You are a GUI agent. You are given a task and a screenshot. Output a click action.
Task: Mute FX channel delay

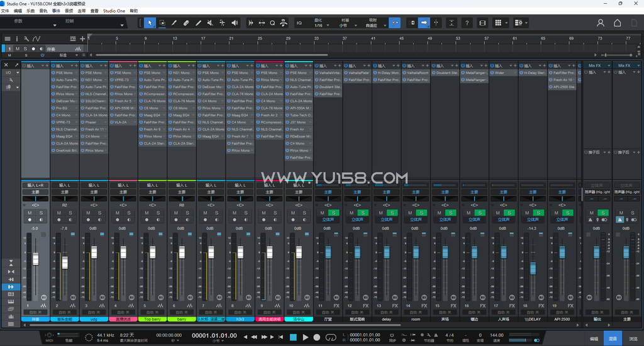coord(380,213)
